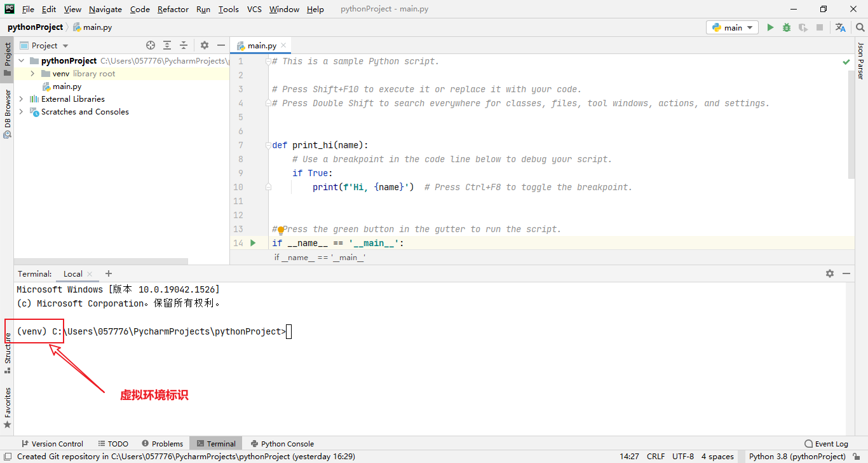Open the Project view selector dropdown
Viewport: 868px width, 463px height.
tap(44, 45)
